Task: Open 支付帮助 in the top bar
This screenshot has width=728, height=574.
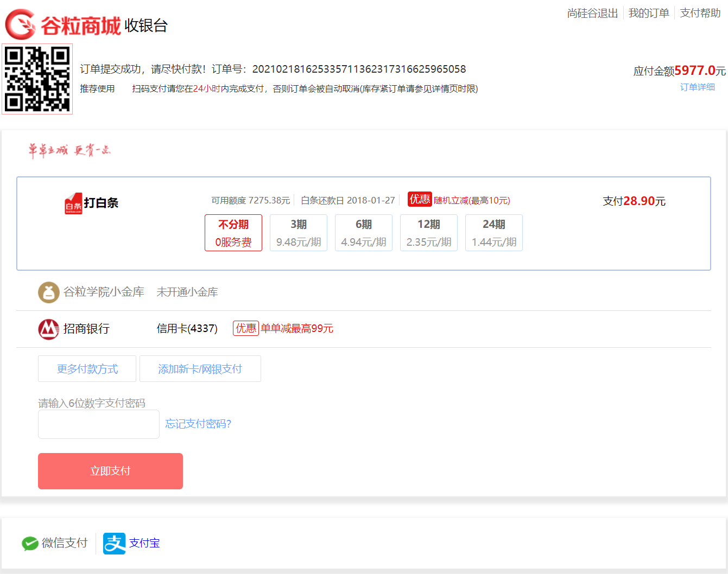Action: 700,13
